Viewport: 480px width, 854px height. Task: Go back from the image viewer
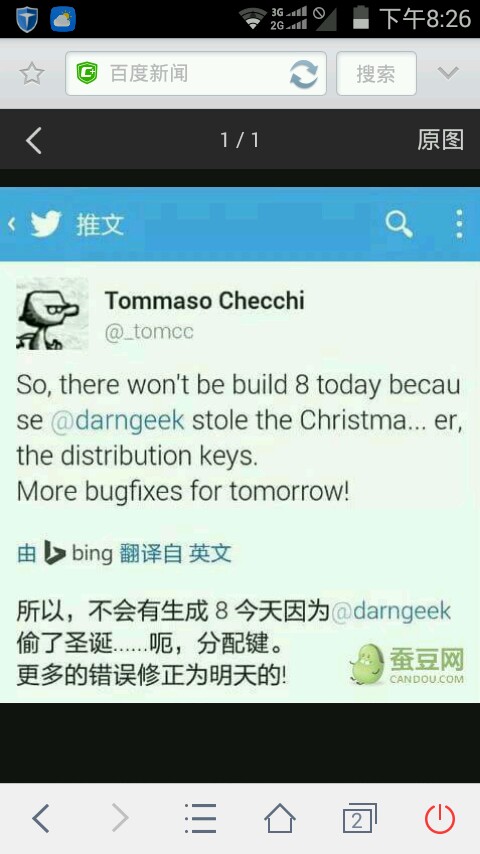tap(34, 141)
